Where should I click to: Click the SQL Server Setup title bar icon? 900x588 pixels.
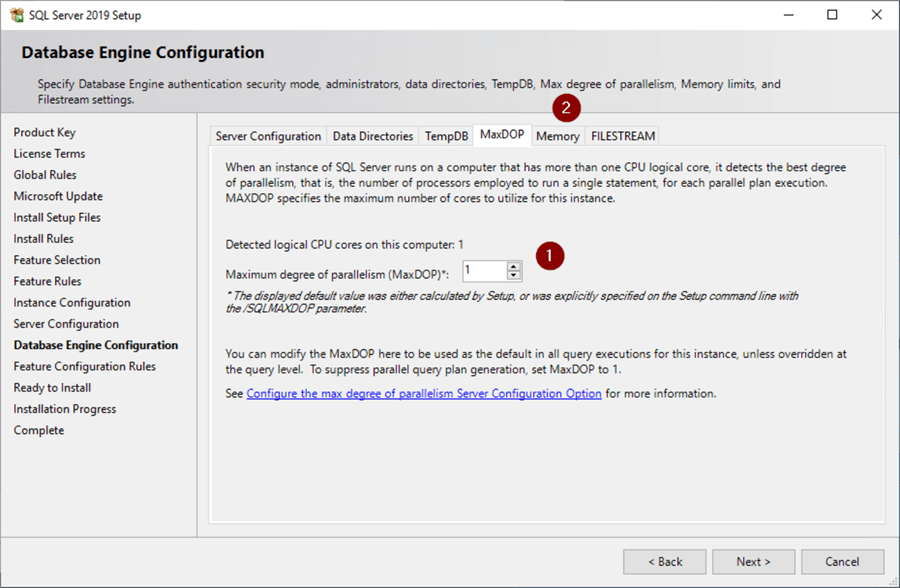point(16,15)
